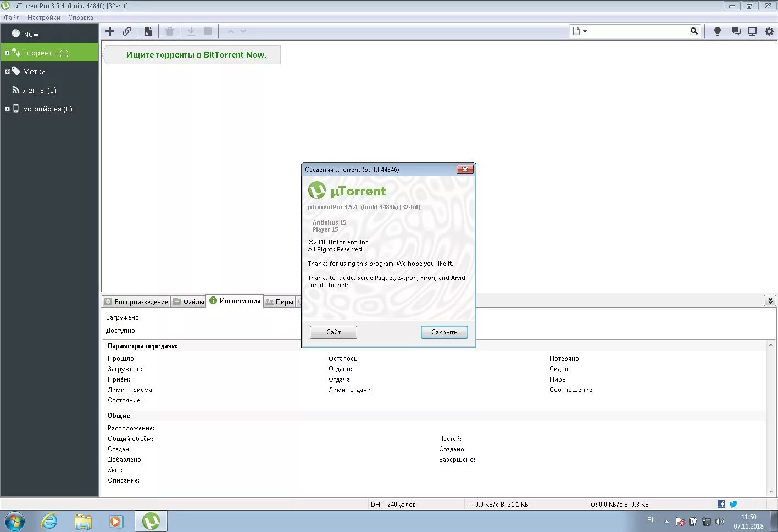The height and width of the screenshot is (532, 778).
Task: Click info pane scrollbar up arrow
Action: point(771,345)
